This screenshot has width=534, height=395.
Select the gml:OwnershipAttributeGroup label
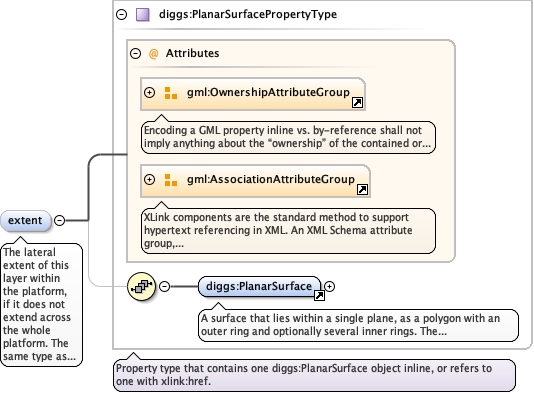(268, 92)
